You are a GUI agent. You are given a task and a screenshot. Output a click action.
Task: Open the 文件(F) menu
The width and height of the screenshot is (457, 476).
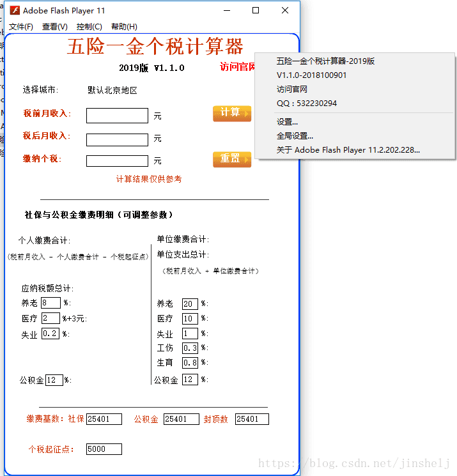[x=20, y=27]
